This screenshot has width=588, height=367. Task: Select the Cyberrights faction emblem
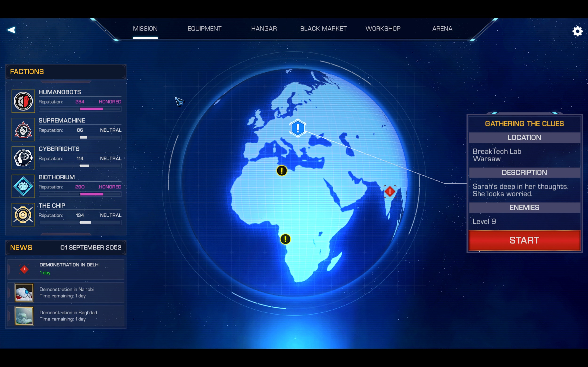click(x=23, y=158)
